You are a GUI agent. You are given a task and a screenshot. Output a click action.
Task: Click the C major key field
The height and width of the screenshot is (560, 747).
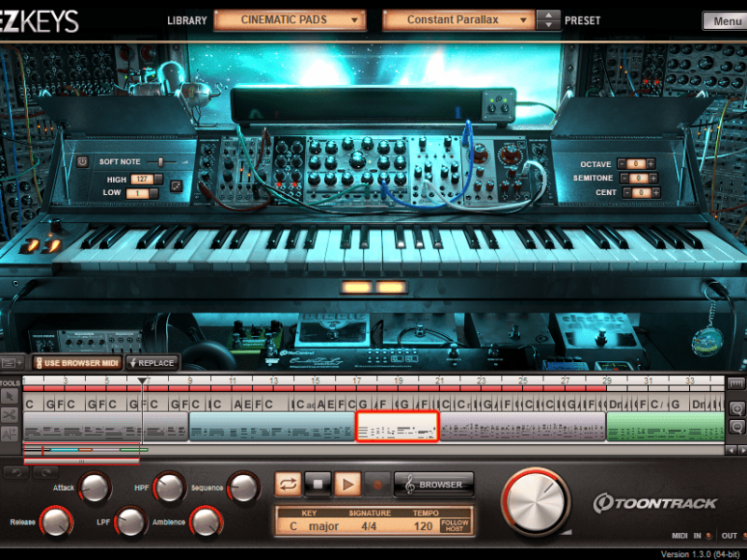pyautogui.click(x=315, y=526)
